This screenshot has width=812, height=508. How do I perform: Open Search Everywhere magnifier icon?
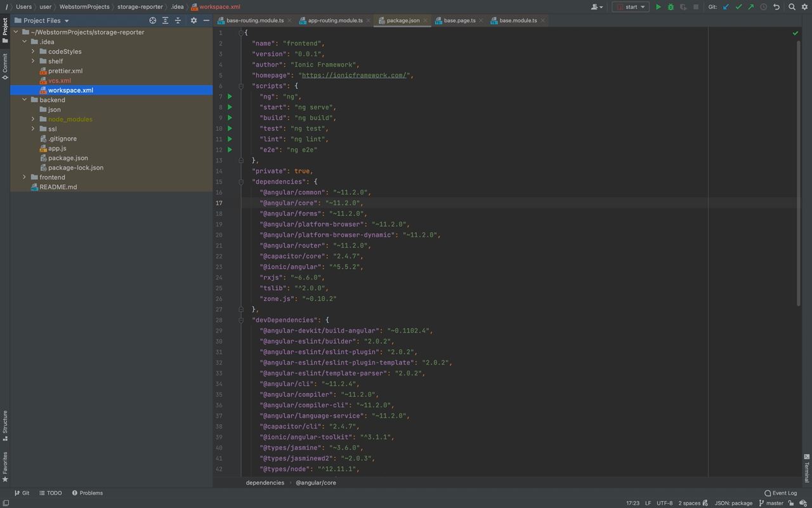(792, 7)
